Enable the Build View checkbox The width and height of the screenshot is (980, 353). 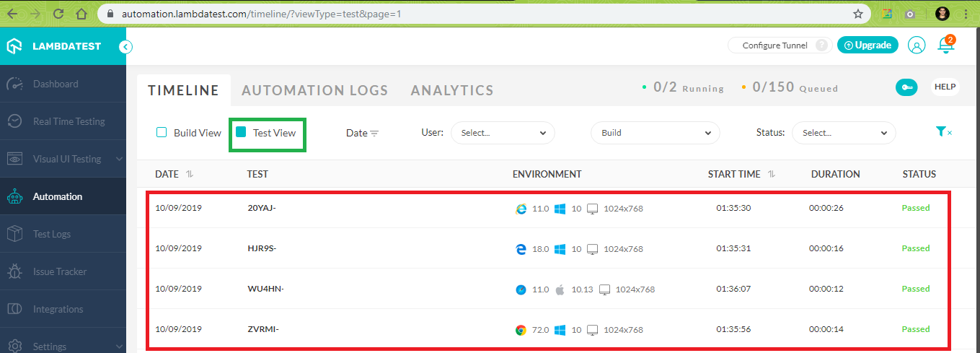click(162, 132)
